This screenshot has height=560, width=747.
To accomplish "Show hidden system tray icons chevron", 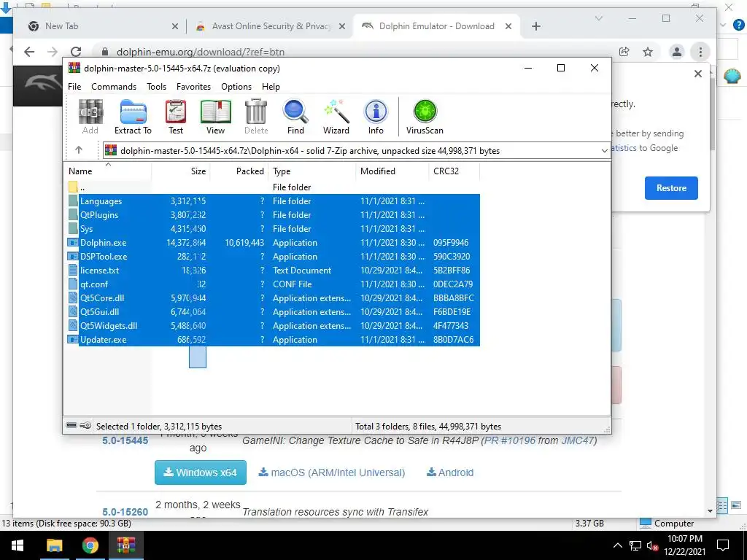I will (x=617, y=545).
